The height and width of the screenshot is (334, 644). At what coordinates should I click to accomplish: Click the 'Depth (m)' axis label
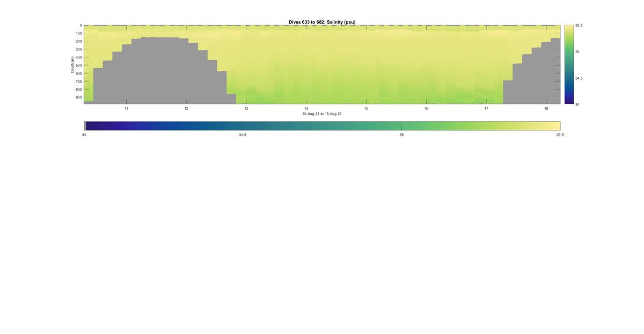(x=72, y=64)
